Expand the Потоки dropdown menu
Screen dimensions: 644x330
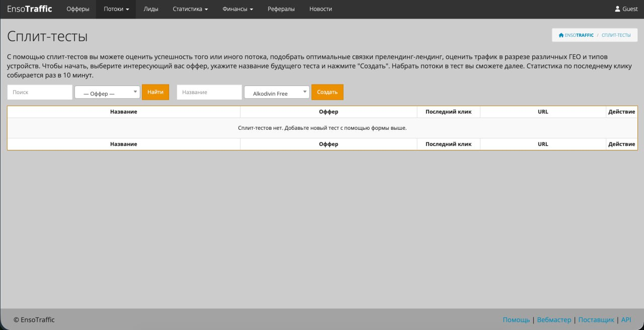click(115, 9)
